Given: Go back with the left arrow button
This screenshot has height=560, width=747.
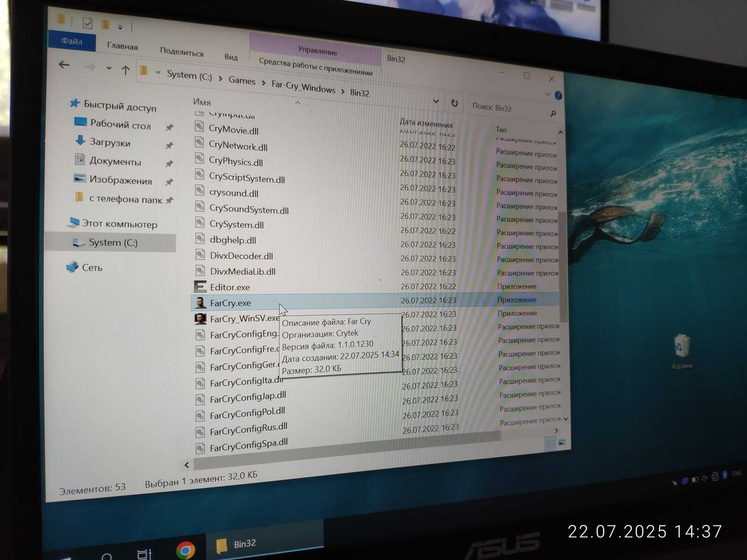Looking at the screenshot, I should [x=64, y=65].
